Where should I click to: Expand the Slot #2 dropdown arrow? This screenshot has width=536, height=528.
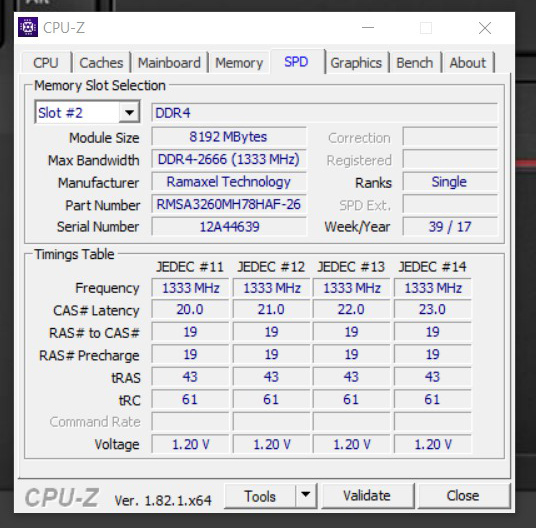pos(129,112)
